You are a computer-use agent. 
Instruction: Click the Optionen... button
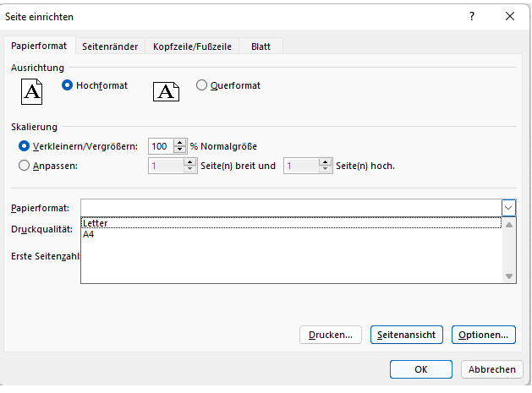tap(484, 335)
